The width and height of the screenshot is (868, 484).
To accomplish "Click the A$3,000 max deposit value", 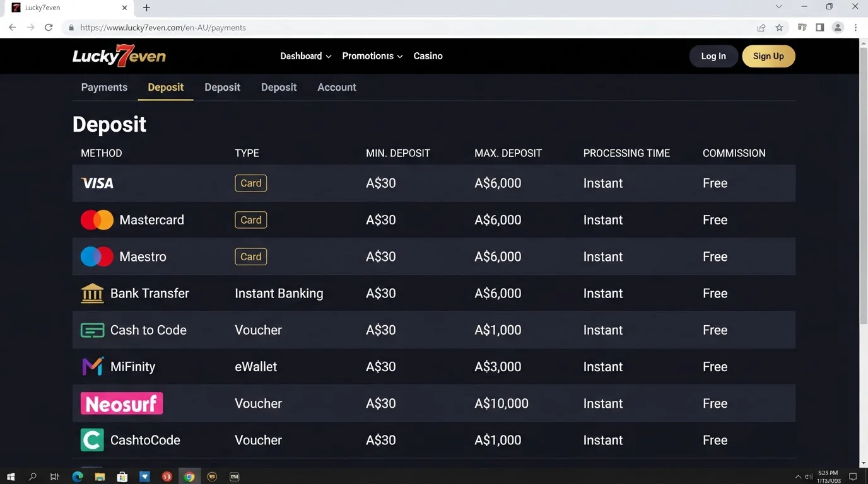I will [x=498, y=367].
